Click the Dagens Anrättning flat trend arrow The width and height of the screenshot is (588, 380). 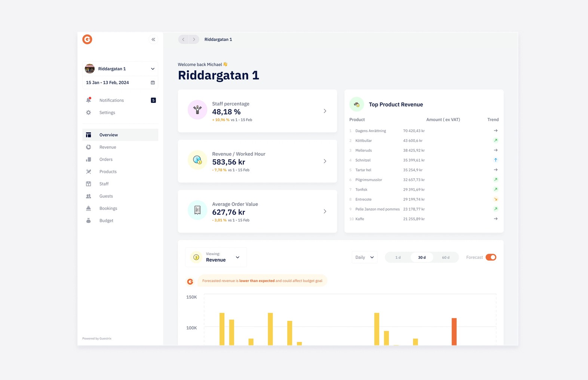(x=496, y=131)
